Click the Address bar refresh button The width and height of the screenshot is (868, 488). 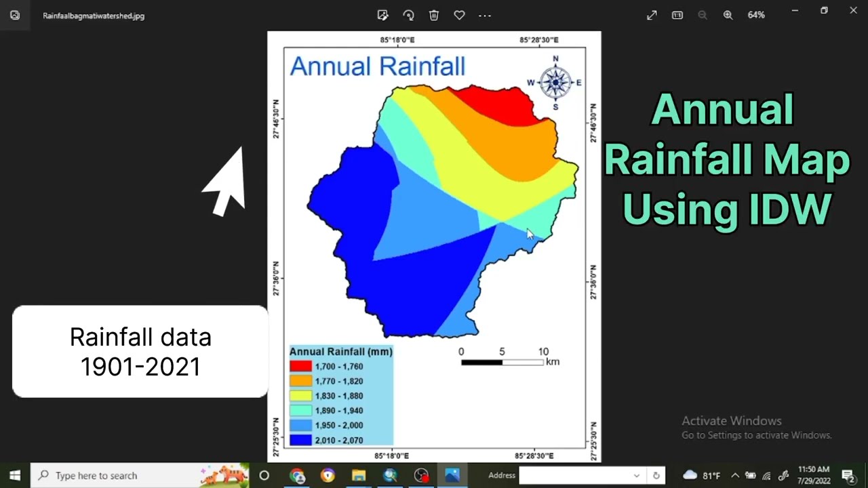tap(656, 476)
